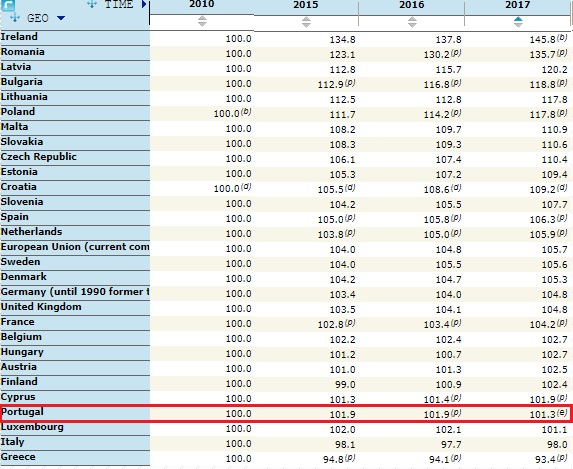Image resolution: width=573 pixels, height=469 pixels.
Task: Select the Cyprus row label
Action: 18,397
